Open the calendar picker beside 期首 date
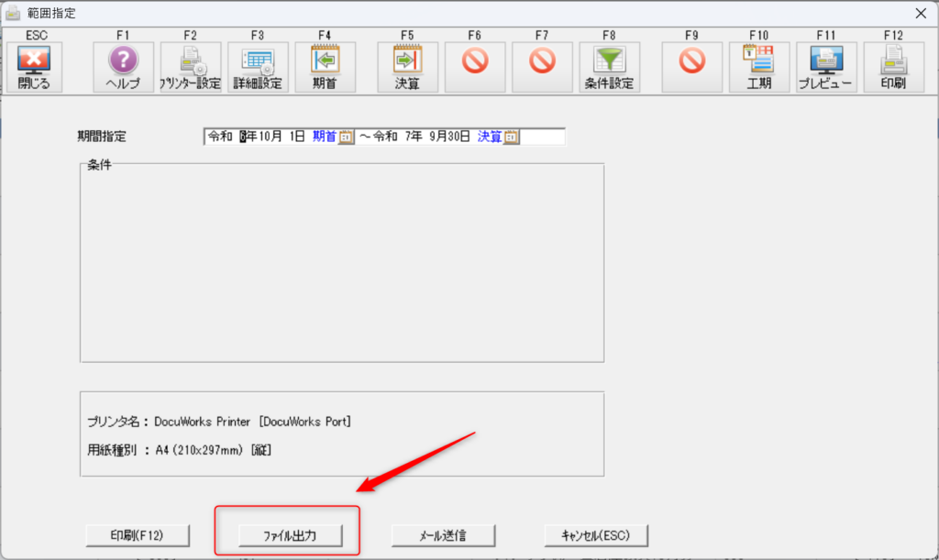The image size is (939, 560). (x=346, y=137)
